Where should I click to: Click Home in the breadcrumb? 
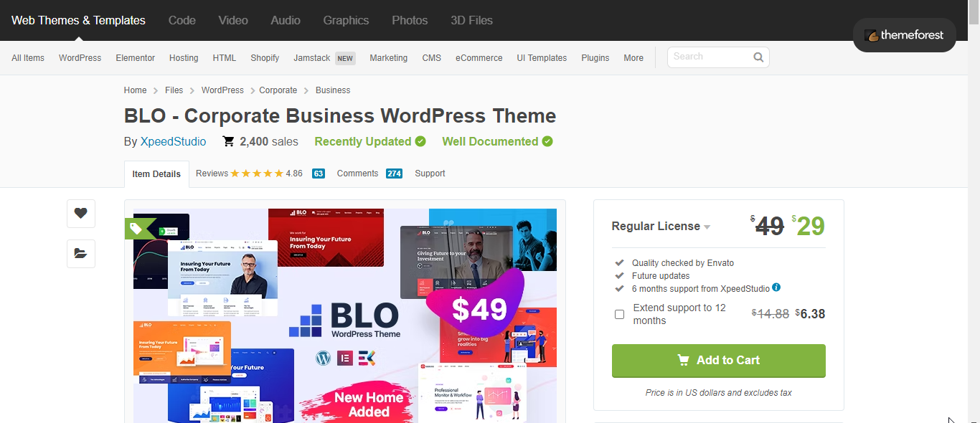[x=135, y=90]
